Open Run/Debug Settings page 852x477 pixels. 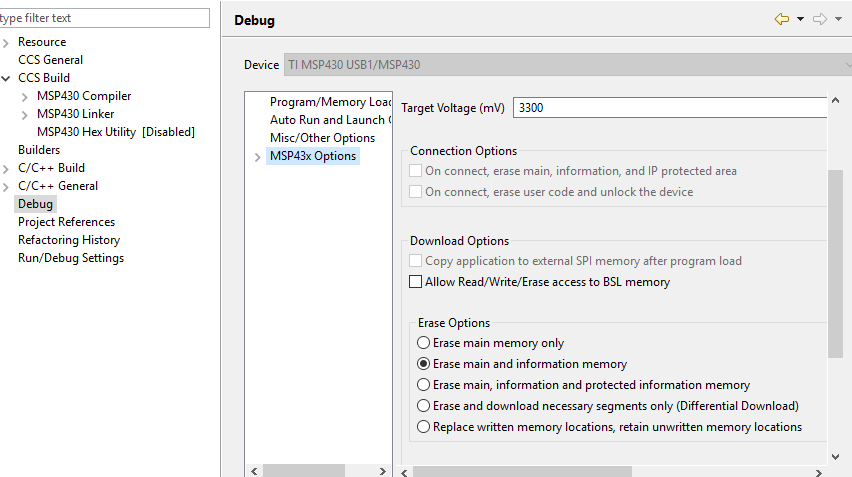click(x=71, y=258)
